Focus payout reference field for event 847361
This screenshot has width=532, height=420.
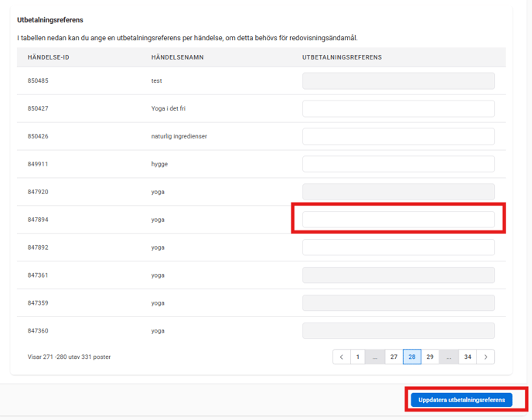click(398, 275)
